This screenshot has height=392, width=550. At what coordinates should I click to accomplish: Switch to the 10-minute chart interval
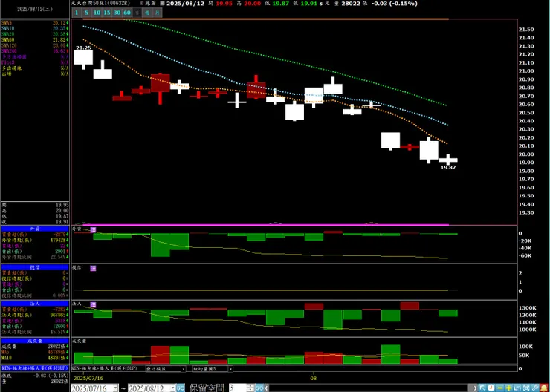point(97,13)
